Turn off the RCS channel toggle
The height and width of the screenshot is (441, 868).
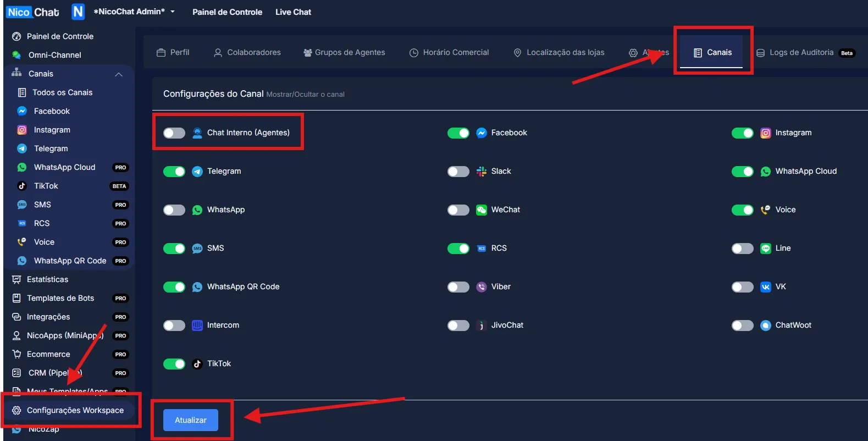[x=458, y=249]
